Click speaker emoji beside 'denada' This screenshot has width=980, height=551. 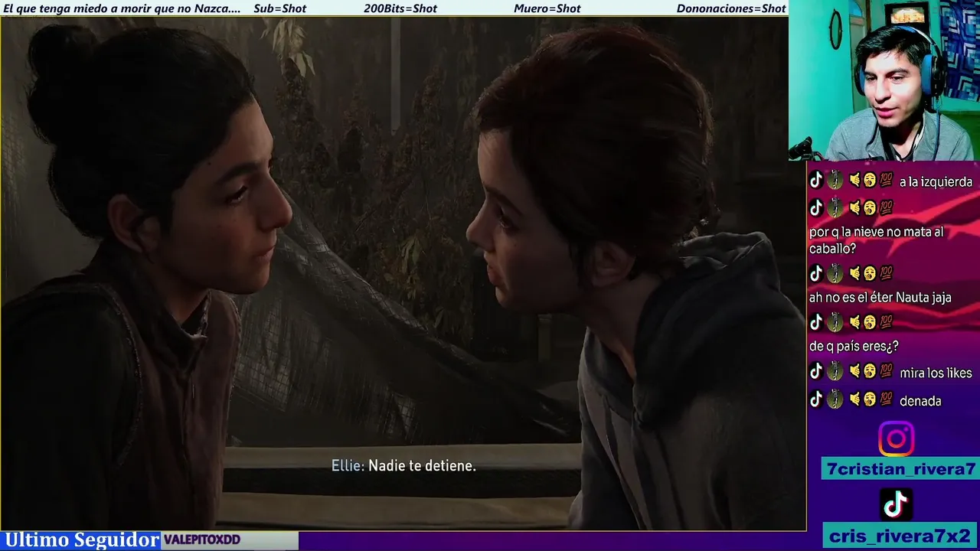point(854,399)
